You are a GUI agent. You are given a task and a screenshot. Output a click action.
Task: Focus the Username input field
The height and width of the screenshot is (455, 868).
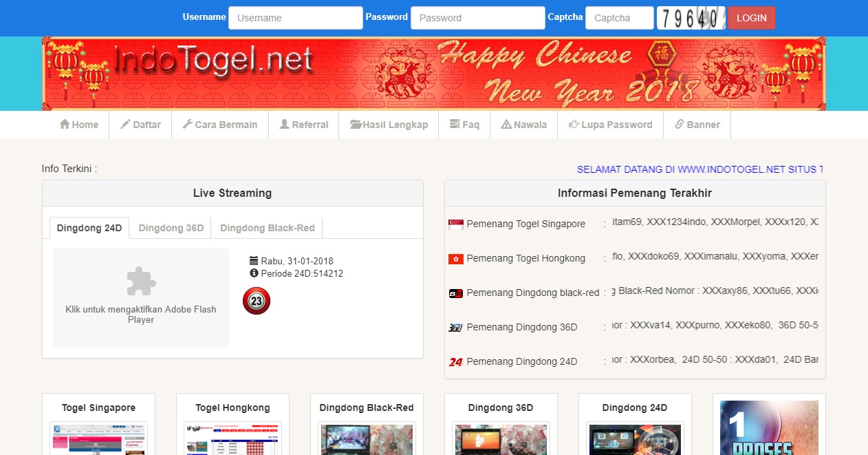[x=296, y=18]
